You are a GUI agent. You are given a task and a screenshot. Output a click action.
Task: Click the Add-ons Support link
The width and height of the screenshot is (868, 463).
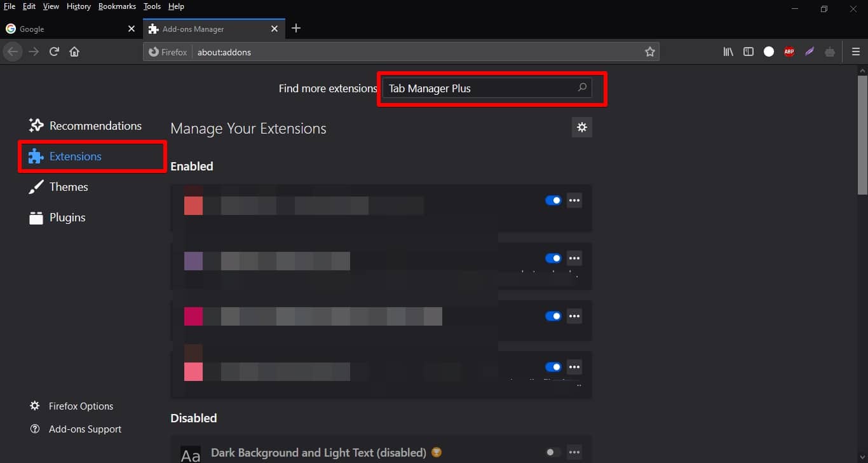tap(85, 429)
